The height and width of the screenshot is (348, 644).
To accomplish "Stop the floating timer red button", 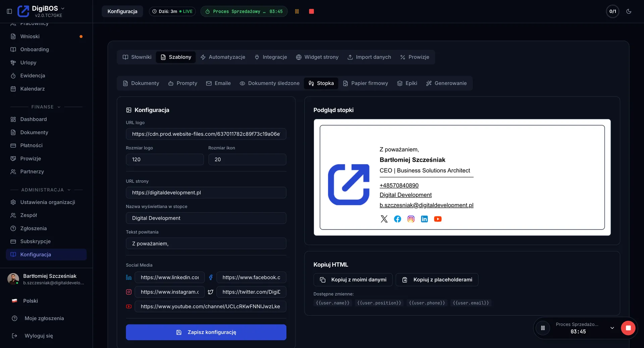I will (628, 328).
